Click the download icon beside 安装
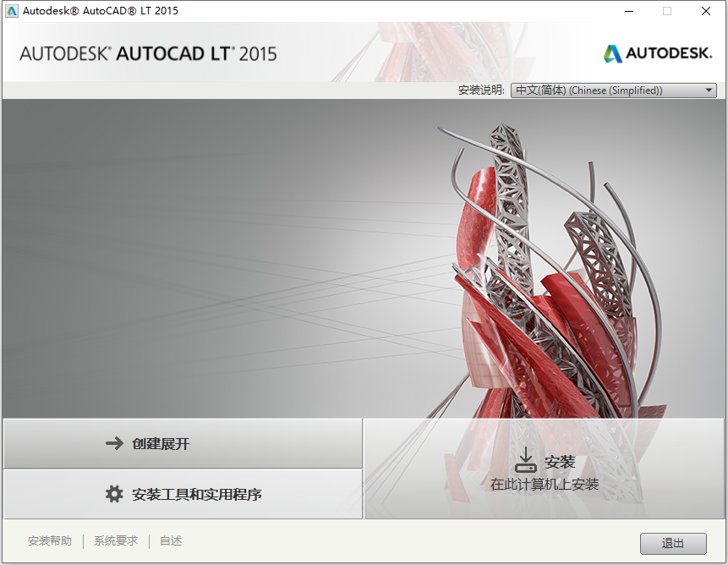The height and width of the screenshot is (565, 728). click(526, 459)
